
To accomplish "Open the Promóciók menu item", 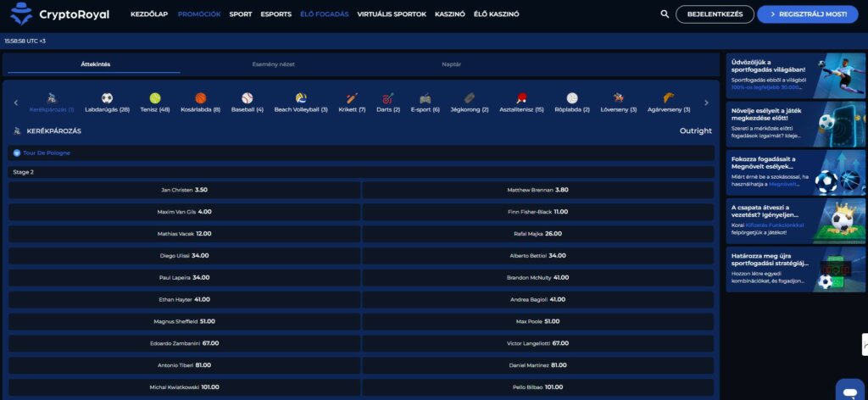I will coord(199,14).
